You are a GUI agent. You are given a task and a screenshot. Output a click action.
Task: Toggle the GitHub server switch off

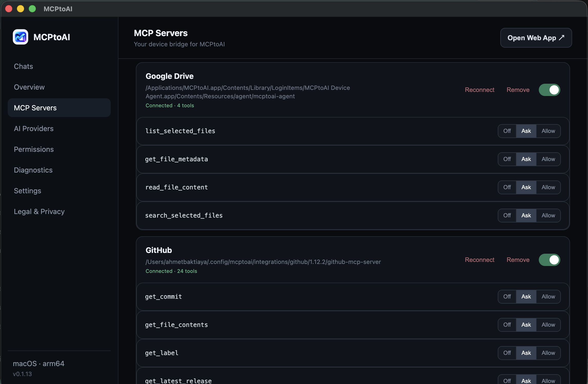549,260
